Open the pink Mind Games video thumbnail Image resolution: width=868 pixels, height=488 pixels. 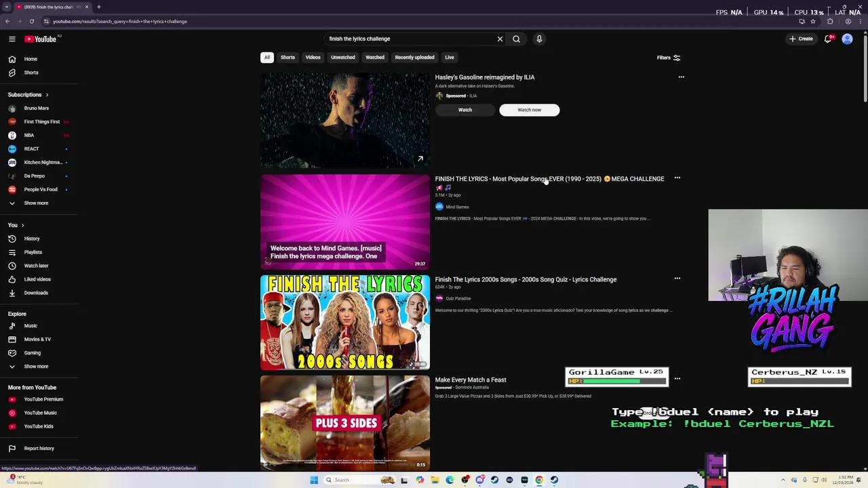(x=345, y=222)
